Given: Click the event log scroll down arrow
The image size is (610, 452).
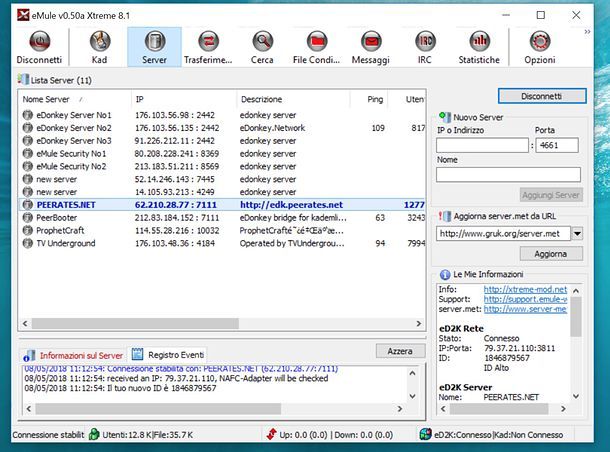Looking at the screenshot, I should pos(412,396).
